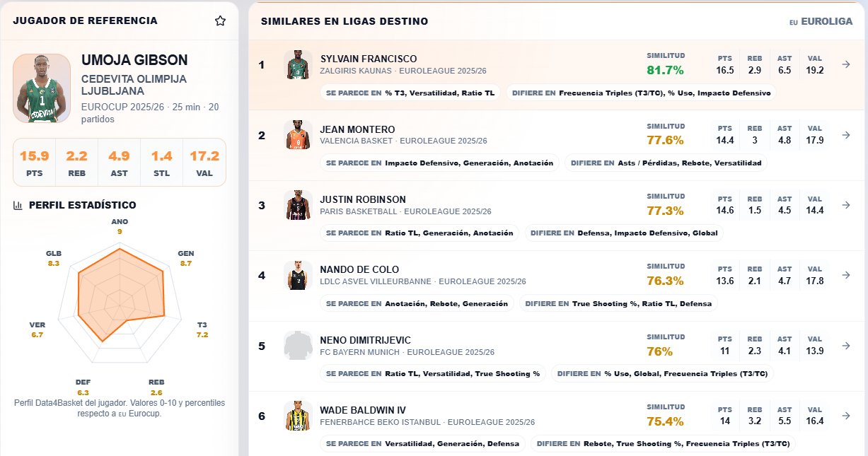Select the 17.2 VAL stat box
Viewport: 868px width, 456px height.
coord(204,162)
